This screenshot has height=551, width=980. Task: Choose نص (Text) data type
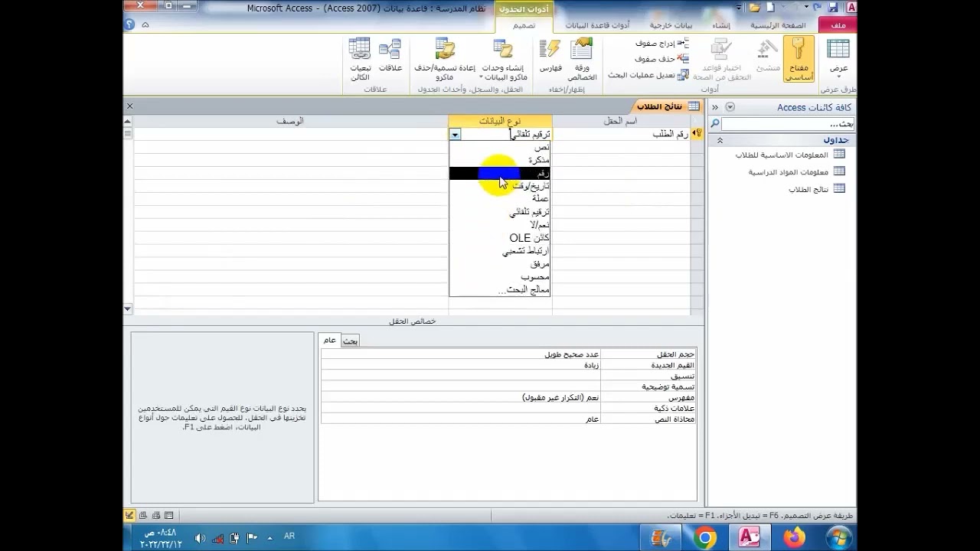[x=500, y=147]
